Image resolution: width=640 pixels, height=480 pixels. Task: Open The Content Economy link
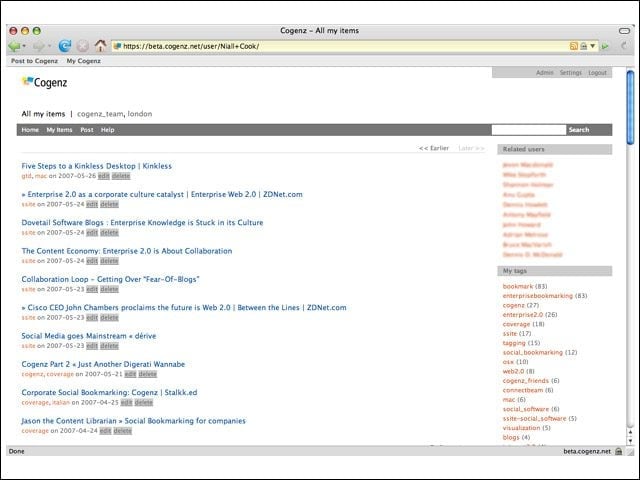point(127,251)
